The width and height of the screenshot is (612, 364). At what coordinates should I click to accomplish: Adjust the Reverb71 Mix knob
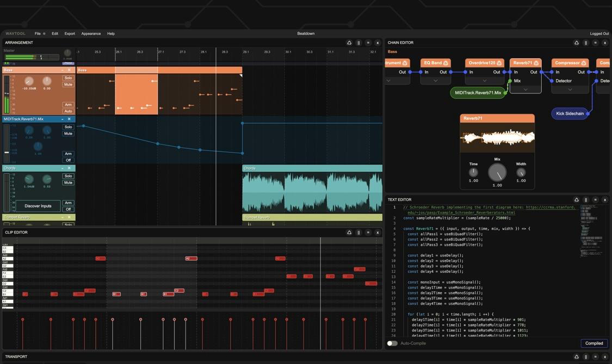[x=497, y=172]
